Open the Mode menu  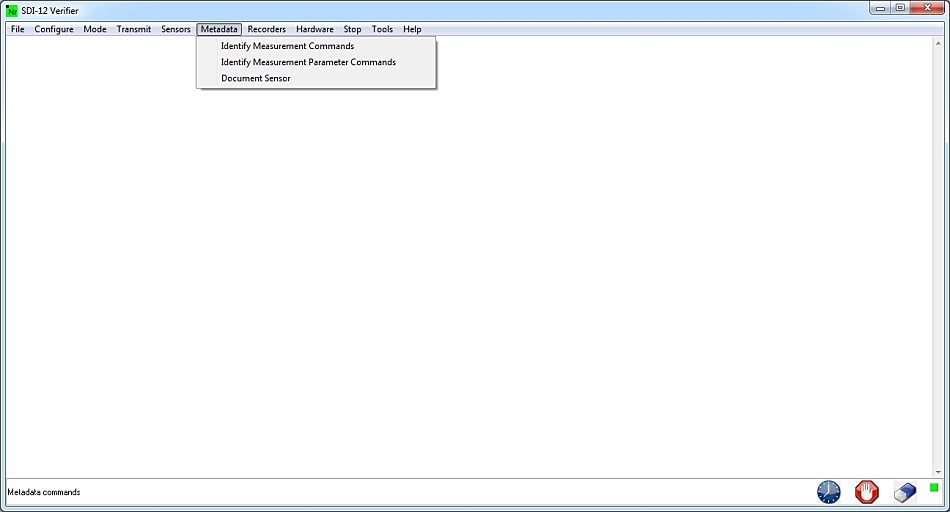click(95, 29)
